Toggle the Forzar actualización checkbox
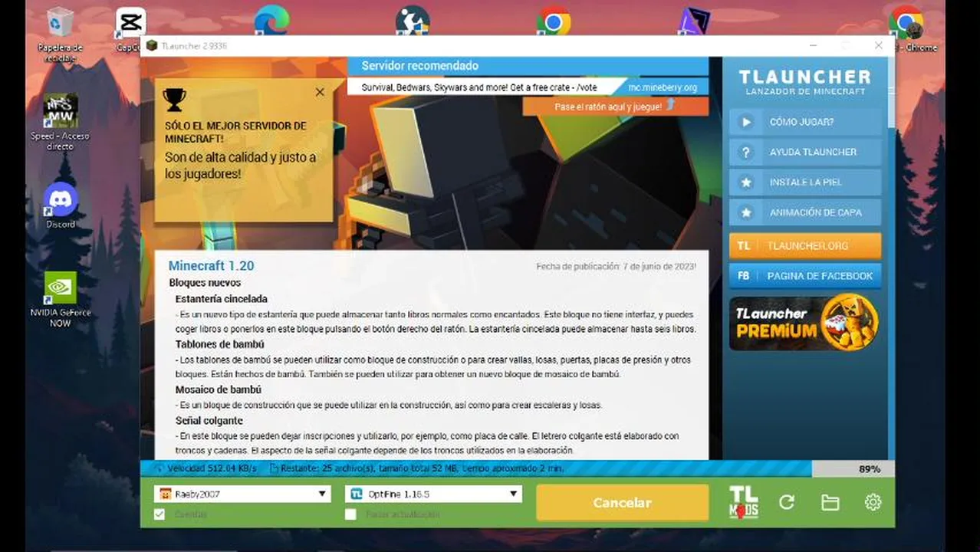The width and height of the screenshot is (980, 552). 350,514
